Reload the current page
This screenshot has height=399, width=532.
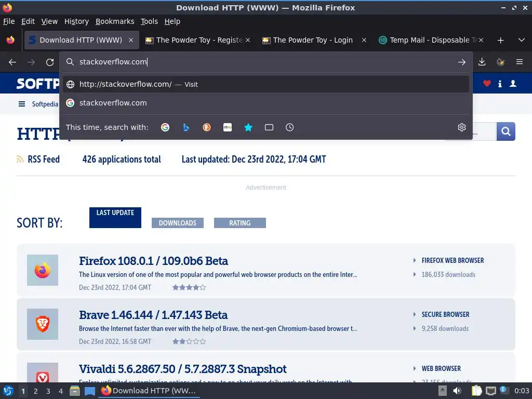50,62
